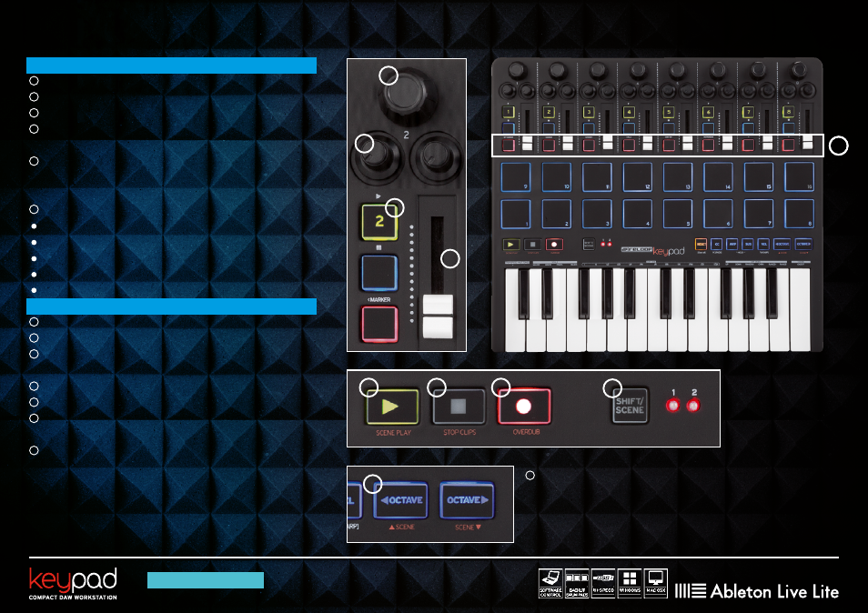Click the ARP button on the controller
The height and width of the screenshot is (613, 868).
click(732, 244)
